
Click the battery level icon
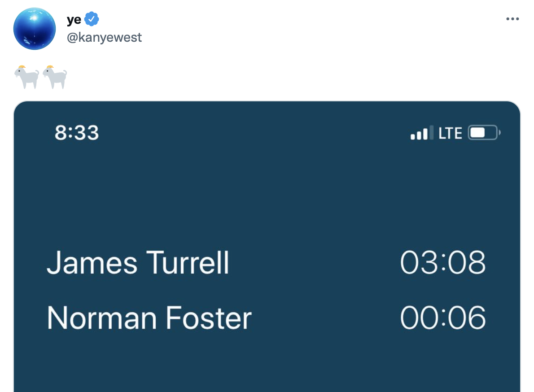point(482,133)
